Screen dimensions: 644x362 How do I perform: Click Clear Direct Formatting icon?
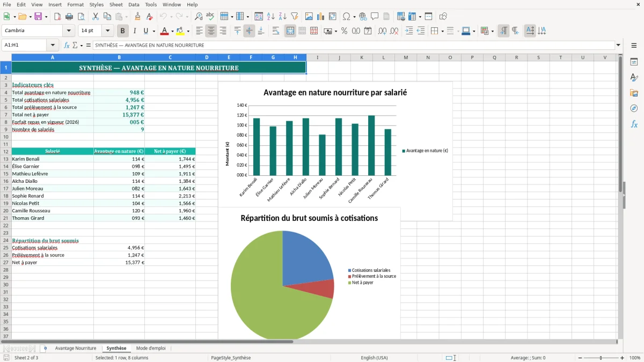[x=149, y=17]
